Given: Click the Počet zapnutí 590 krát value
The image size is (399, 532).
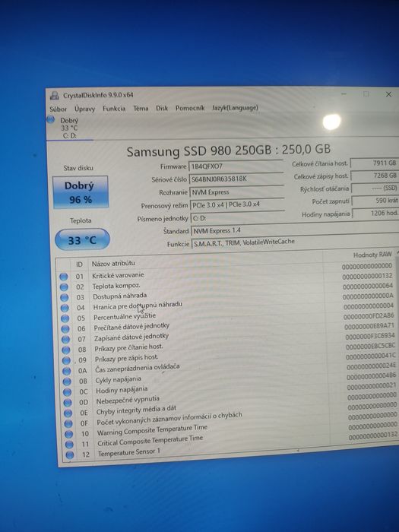Looking at the screenshot, I should point(375,201).
